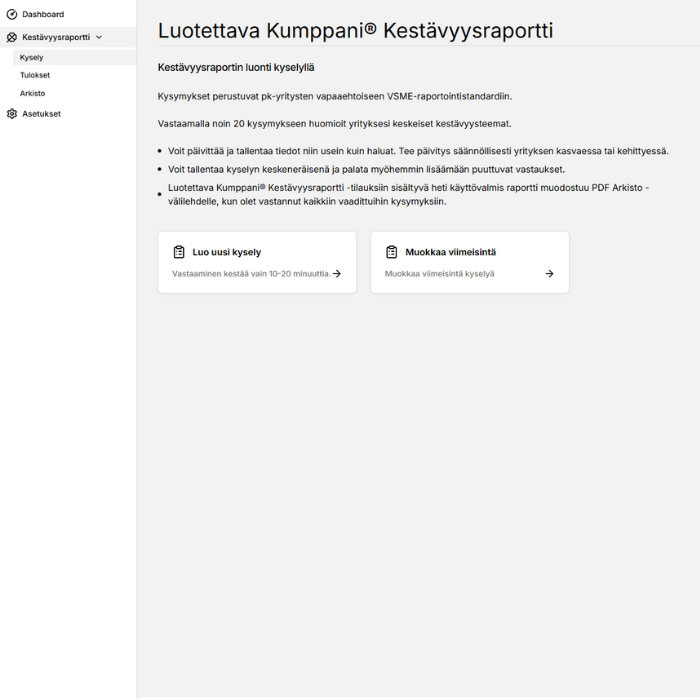Open the Asetukset settings label

click(42, 114)
